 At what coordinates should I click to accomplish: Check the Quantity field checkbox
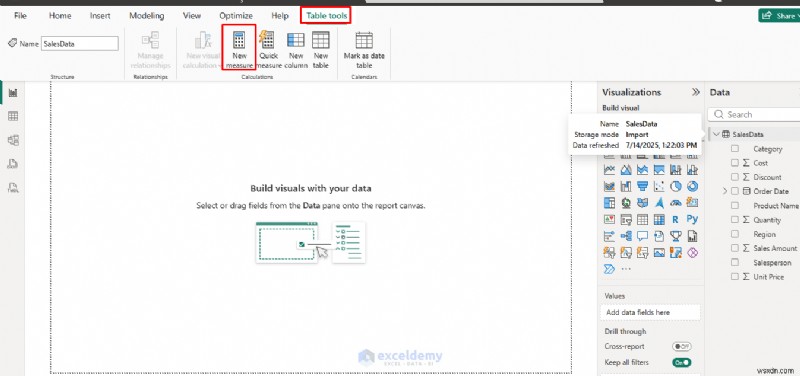735,220
